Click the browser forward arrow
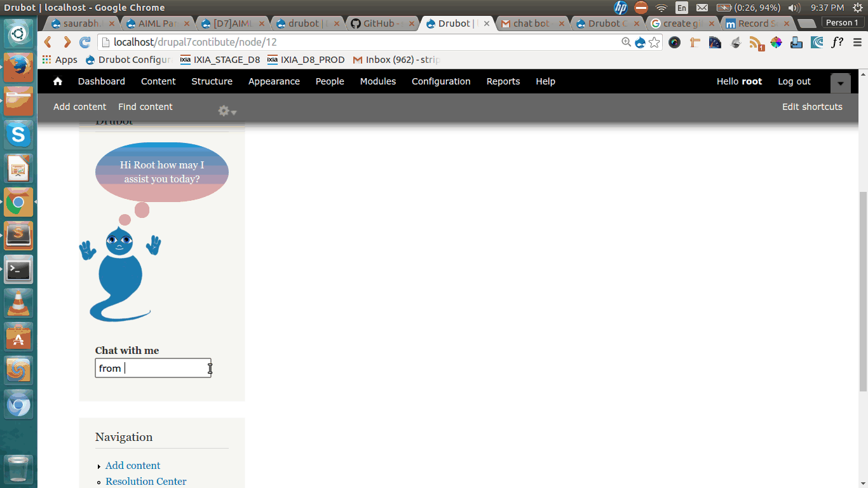This screenshot has height=488, width=868. coord(67,42)
